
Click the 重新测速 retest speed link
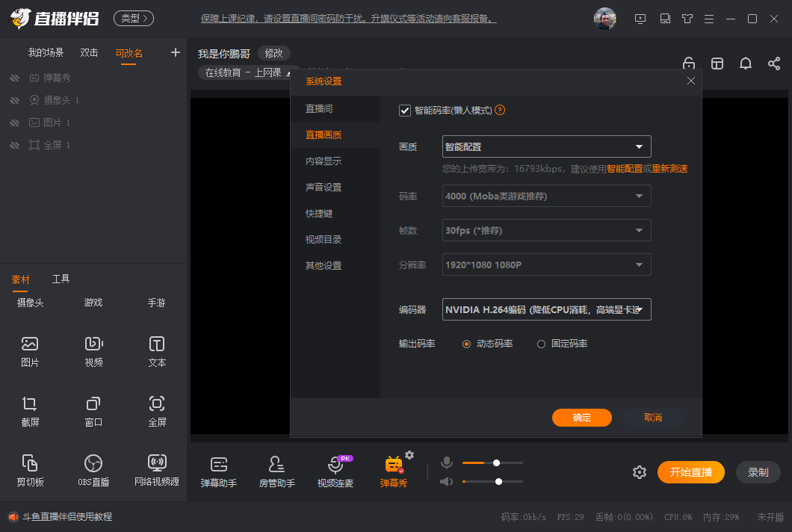coord(669,169)
